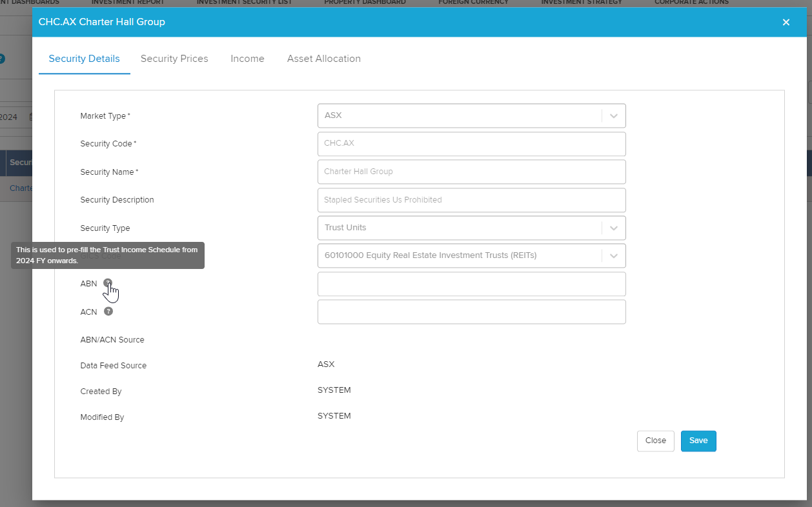Screen dimensions: 812x507
Task: Click the ABN help question mark icon
Action: point(108,283)
